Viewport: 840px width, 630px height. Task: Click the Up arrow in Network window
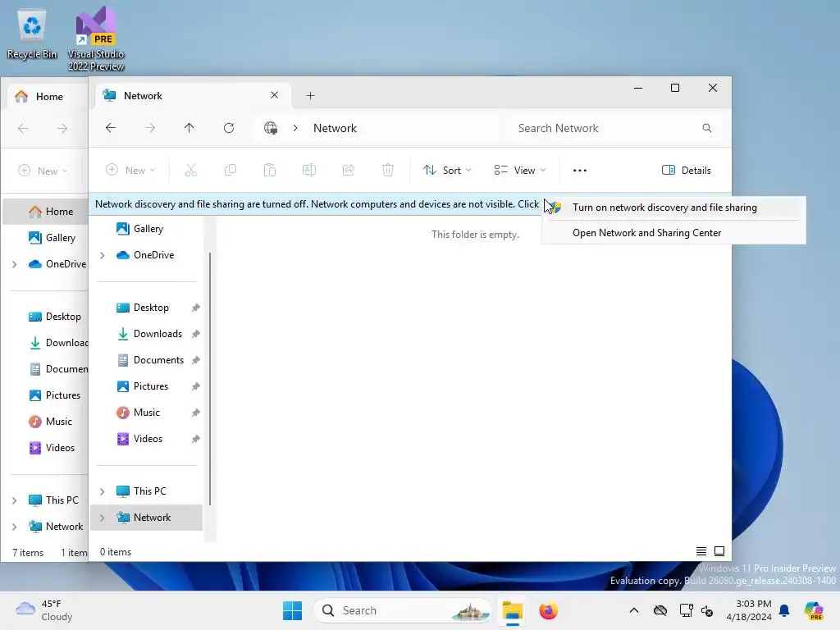point(189,128)
